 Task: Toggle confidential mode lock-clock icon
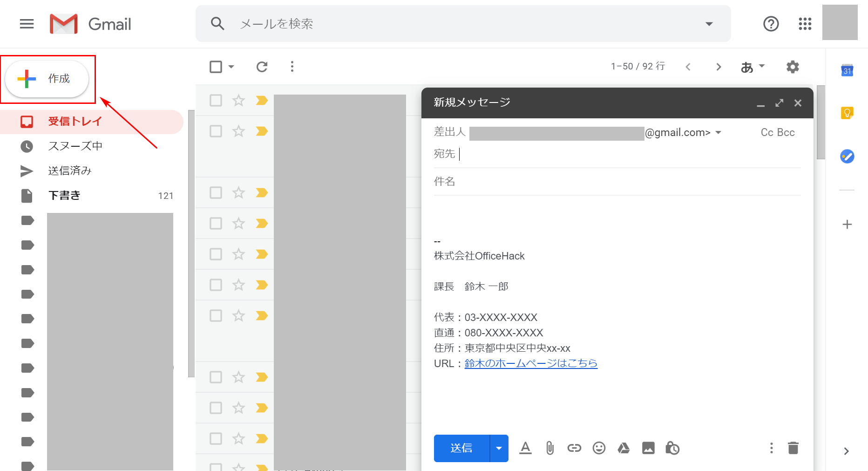(x=672, y=448)
